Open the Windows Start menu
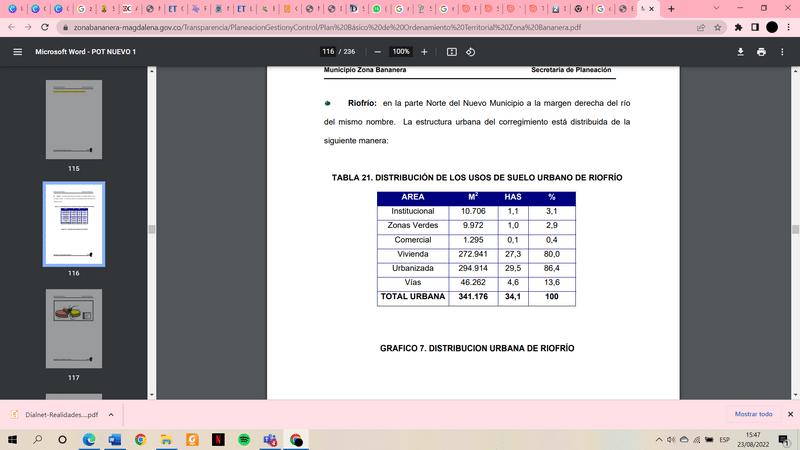 (x=12, y=439)
